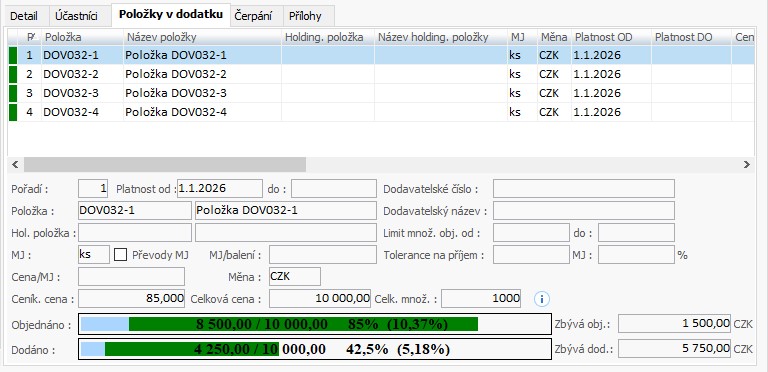
Task: Click the Položka name field
Action: (x=286, y=210)
